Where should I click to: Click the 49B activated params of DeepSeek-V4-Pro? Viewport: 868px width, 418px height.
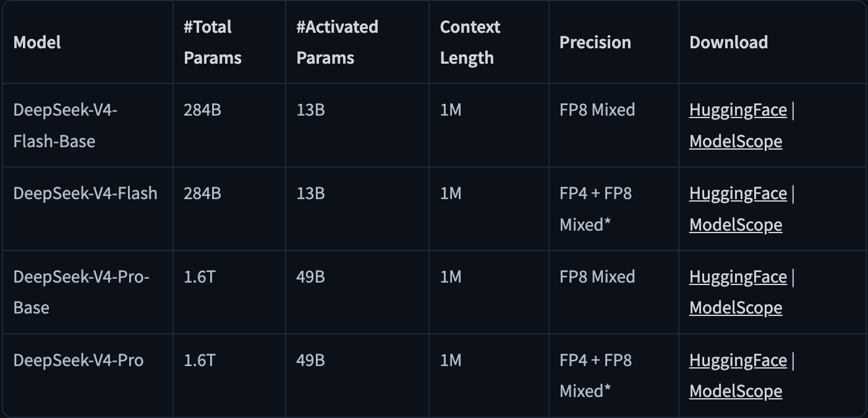(310, 360)
